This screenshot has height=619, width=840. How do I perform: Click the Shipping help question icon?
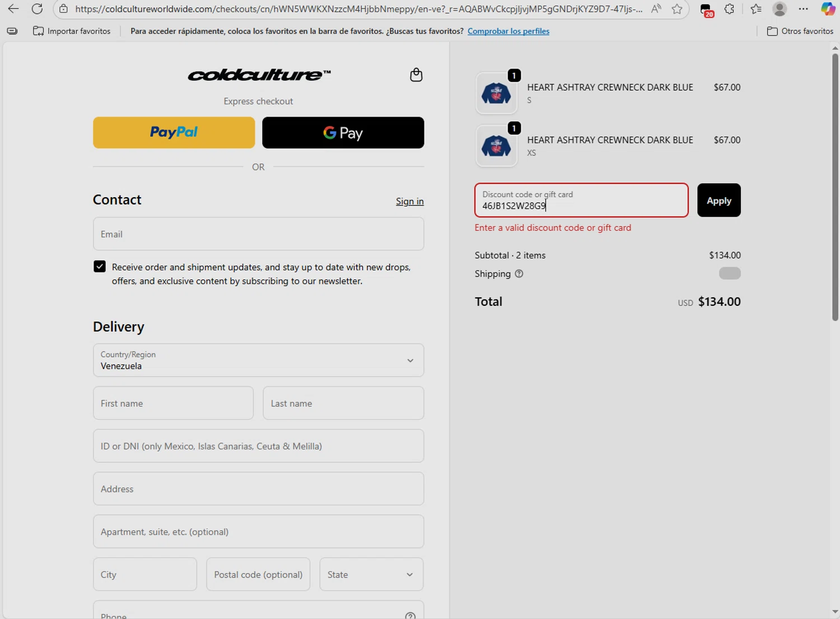[519, 274]
